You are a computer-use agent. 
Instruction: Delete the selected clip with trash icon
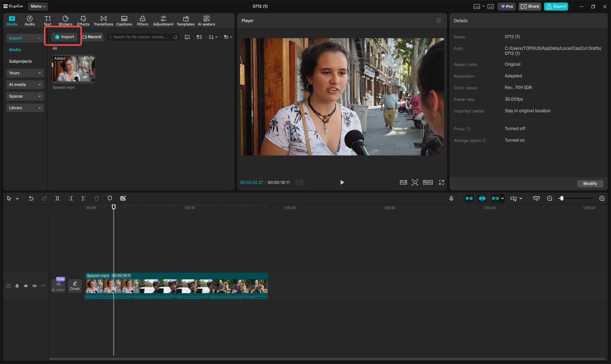[x=96, y=198]
